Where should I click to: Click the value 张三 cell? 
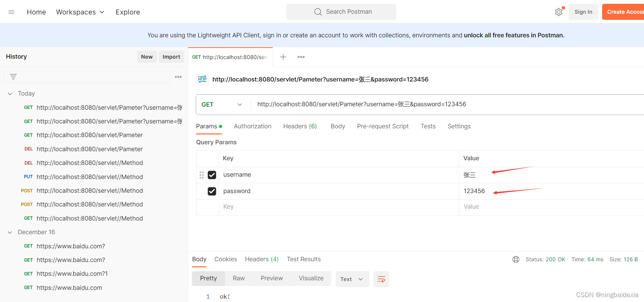[x=551, y=175]
